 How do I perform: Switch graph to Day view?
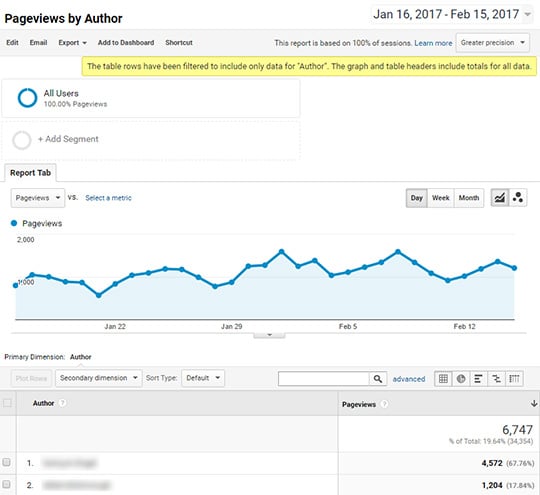coord(416,198)
